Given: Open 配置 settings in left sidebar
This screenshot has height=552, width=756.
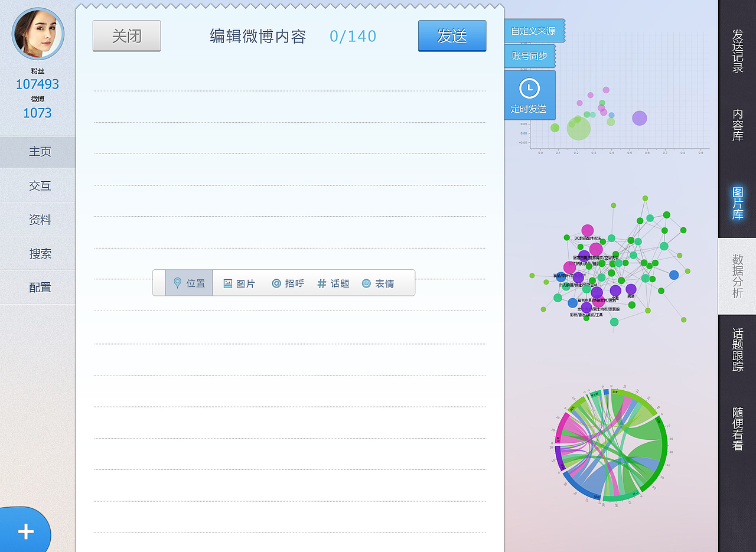Looking at the screenshot, I should coord(38,288).
